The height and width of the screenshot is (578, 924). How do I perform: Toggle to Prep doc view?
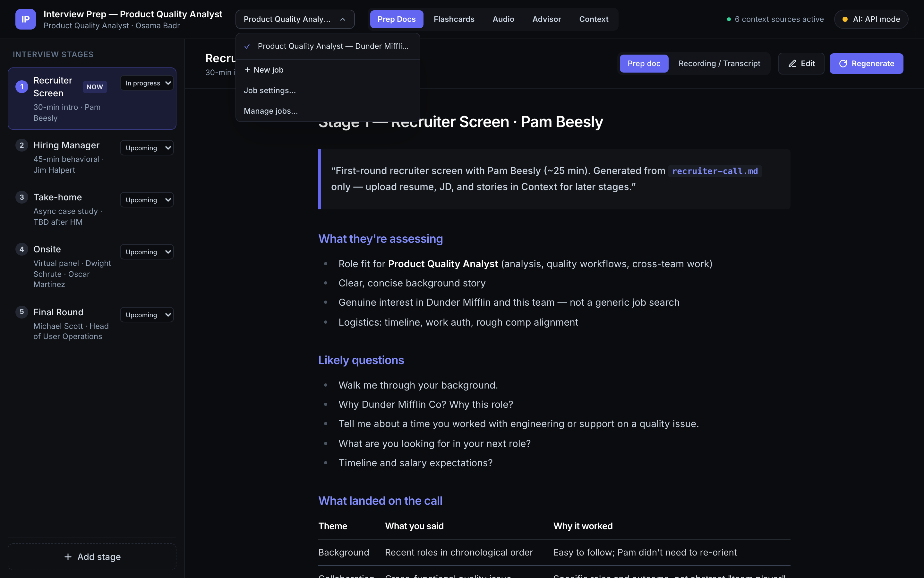[644, 64]
